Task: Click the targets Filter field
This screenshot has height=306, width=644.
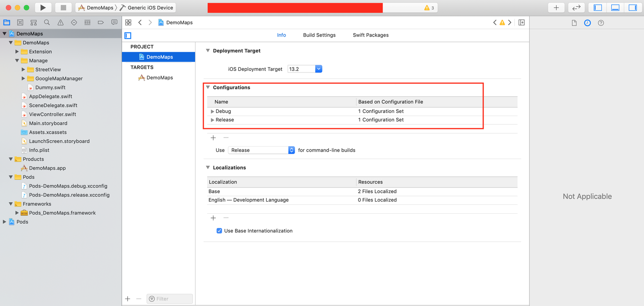Action: (170, 299)
